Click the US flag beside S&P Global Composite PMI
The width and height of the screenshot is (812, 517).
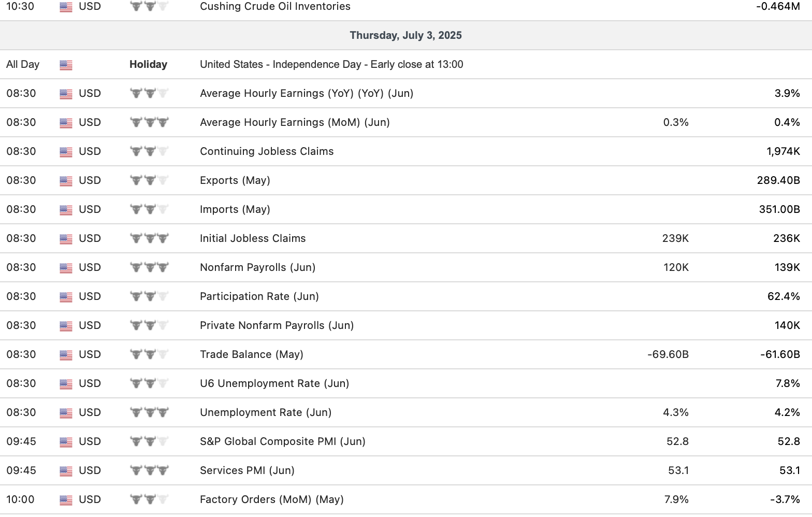pos(66,442)
